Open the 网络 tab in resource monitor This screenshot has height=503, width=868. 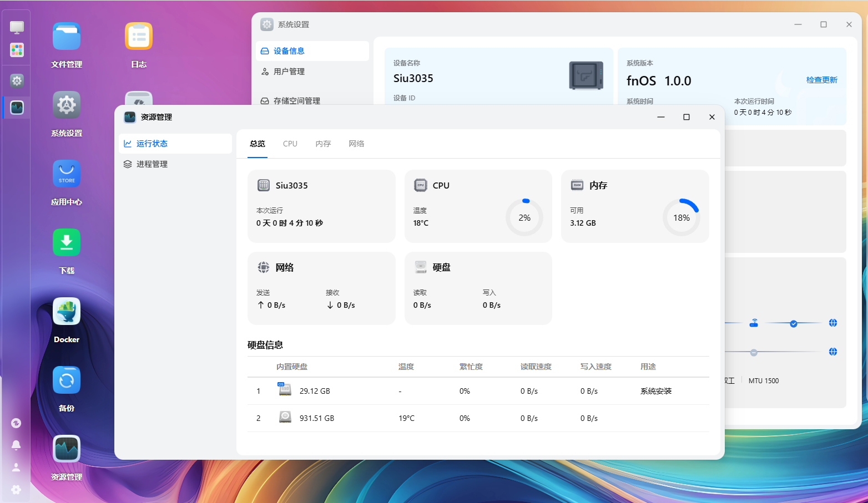click(356, 144)
